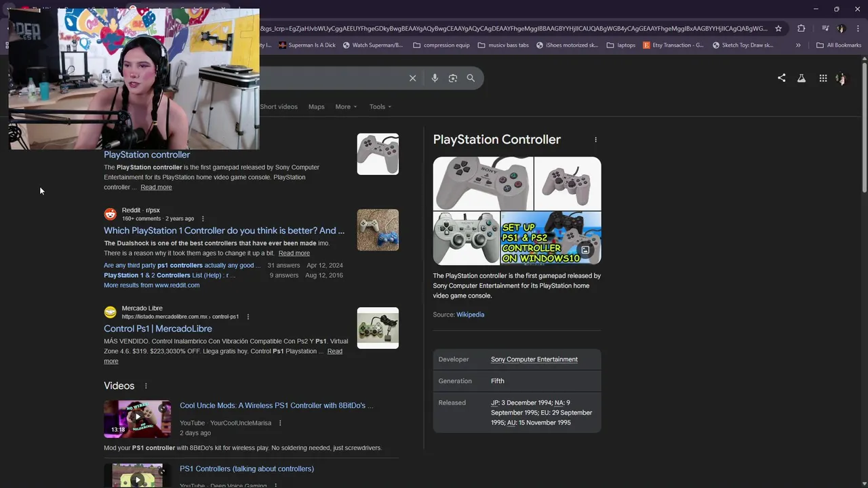Open PS1 Controllers (talking about controllers) video
This screenshot has height=488, width=868.
click(247, 469)
